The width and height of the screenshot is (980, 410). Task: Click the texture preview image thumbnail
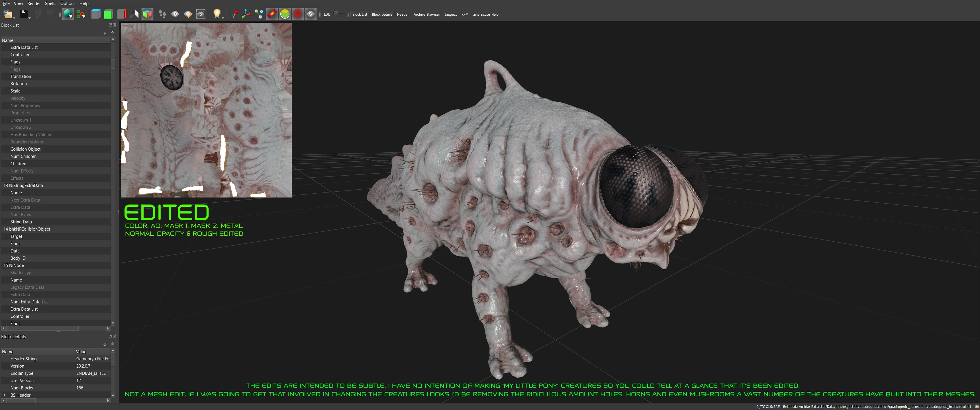(x=206, y=110)
